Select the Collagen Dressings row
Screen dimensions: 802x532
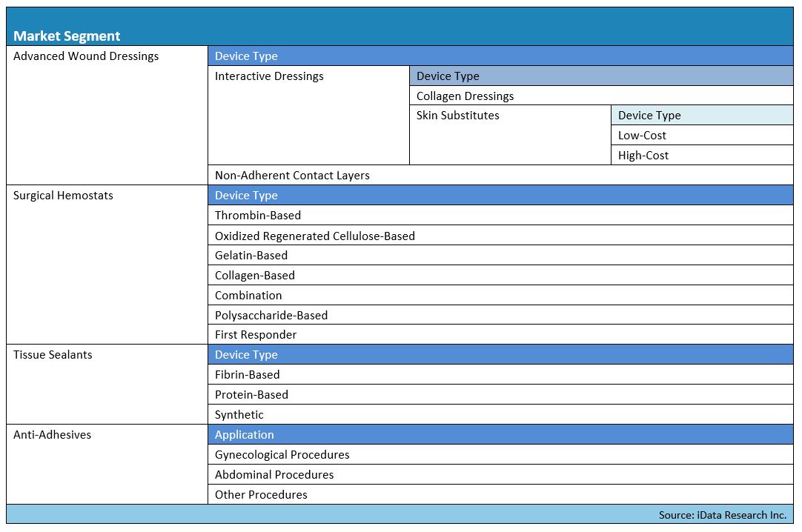tap(602, 96)
